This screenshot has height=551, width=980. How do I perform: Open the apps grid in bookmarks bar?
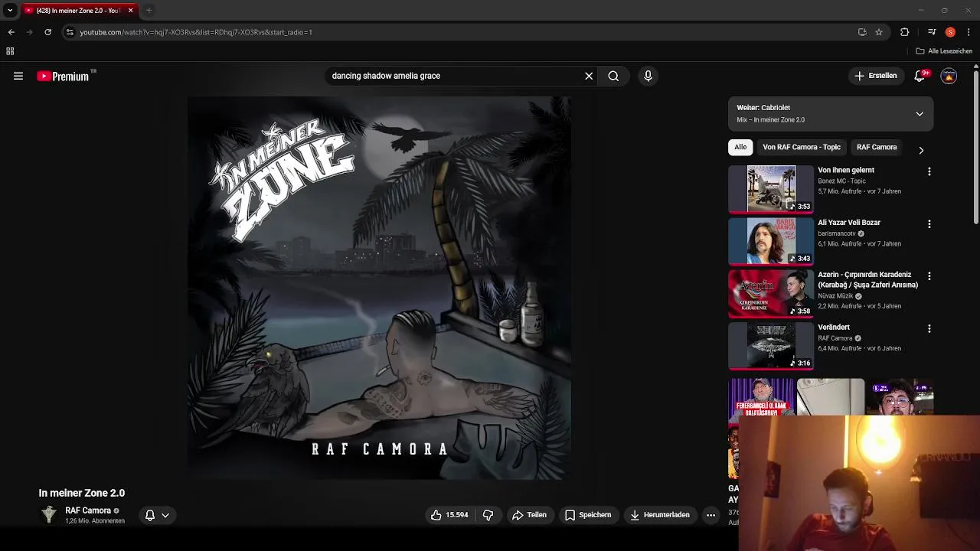(10, 51)
